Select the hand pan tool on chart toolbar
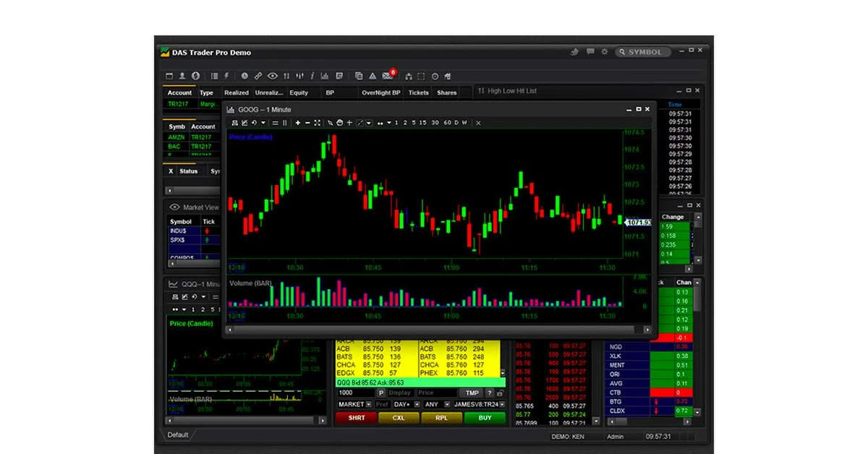Viewport: 868px width, 454px height. tap(339, 123)
